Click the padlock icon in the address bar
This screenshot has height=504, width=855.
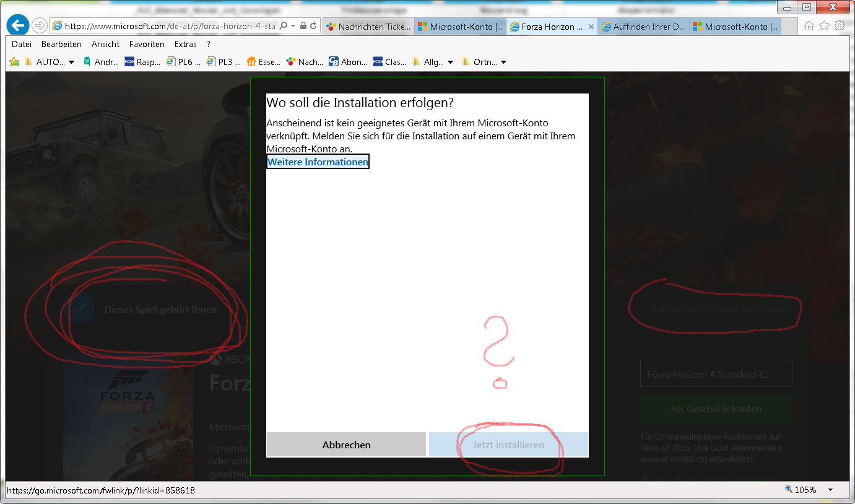[x=303, y=26]
